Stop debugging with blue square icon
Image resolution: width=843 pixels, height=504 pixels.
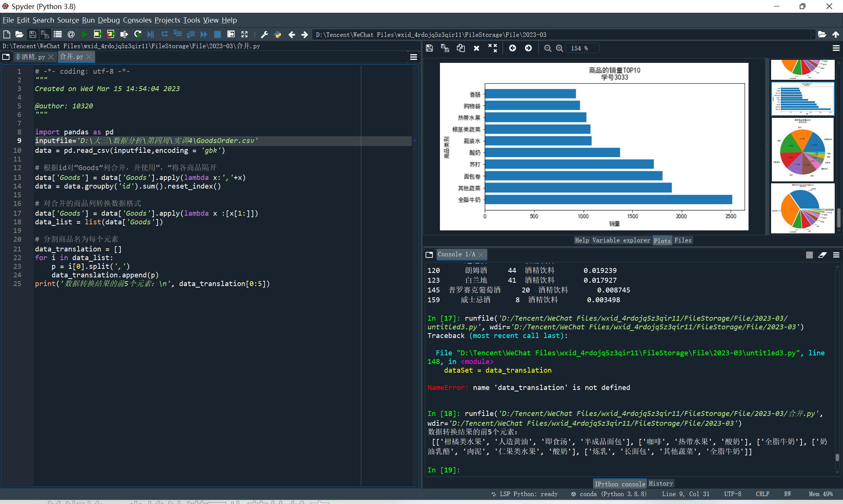pyautogui.click(x=217, y=35)
